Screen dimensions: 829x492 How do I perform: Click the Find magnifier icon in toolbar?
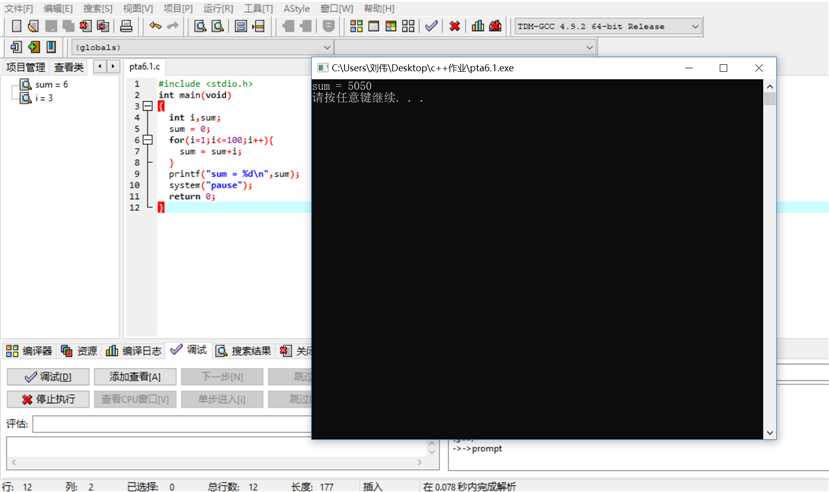coord(200,26)
